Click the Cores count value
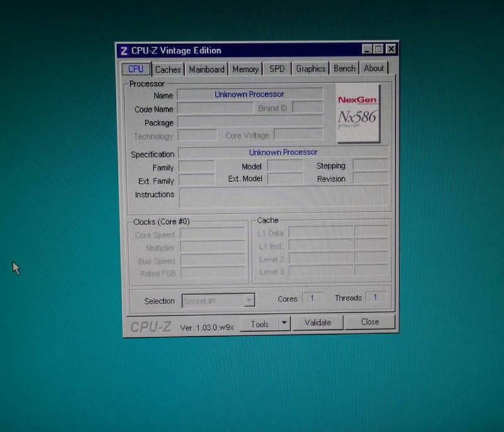 [312, 298]
